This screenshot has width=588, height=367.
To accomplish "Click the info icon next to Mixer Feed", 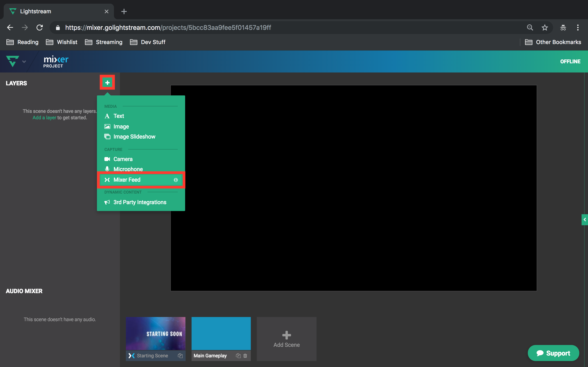I will (x=175, y=180).
